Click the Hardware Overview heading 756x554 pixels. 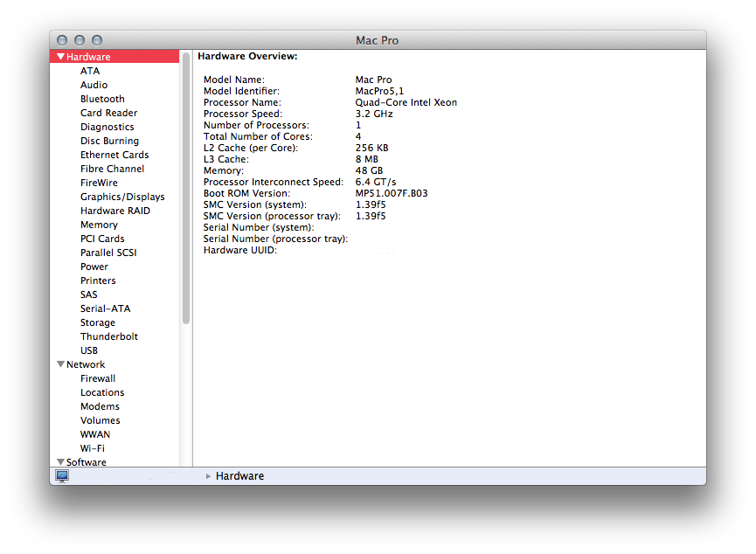pos(247,57)
